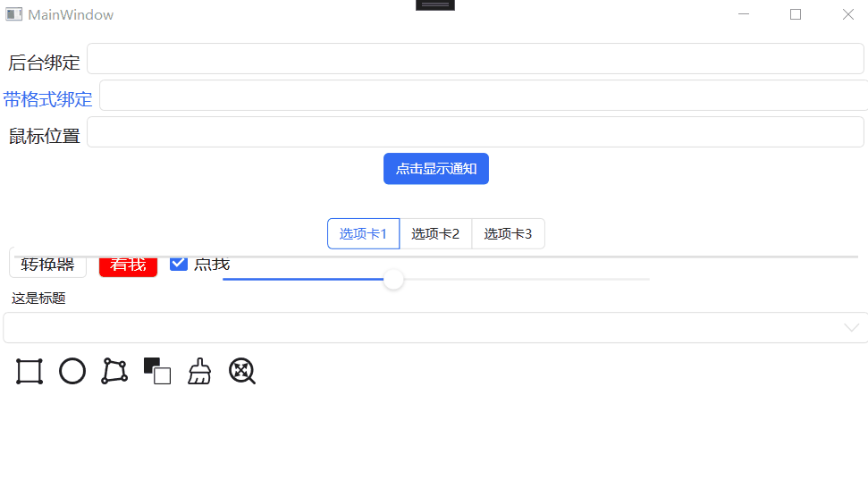
Task: Toggle the 点我 checkbox
Action: 179,264
